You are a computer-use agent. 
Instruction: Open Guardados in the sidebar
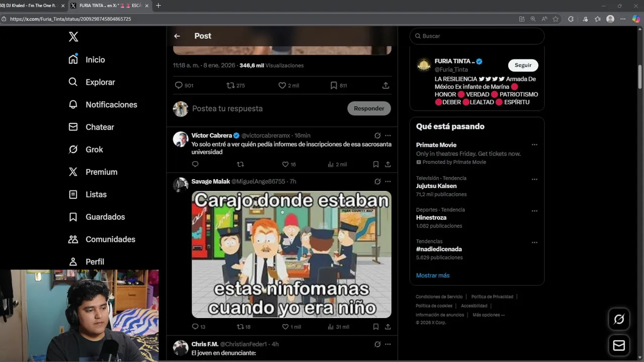[x=97, y=217]
